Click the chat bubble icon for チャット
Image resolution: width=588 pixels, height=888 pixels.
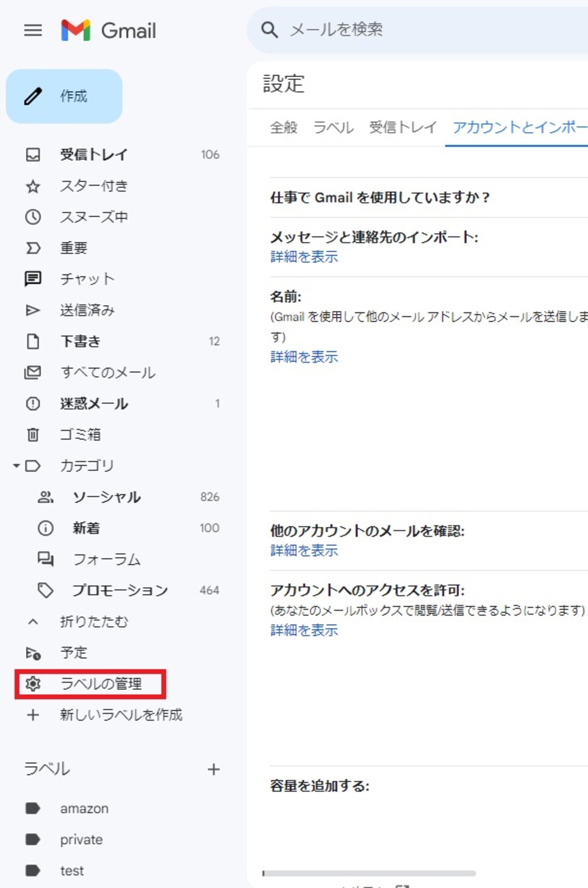pos(33,279)
